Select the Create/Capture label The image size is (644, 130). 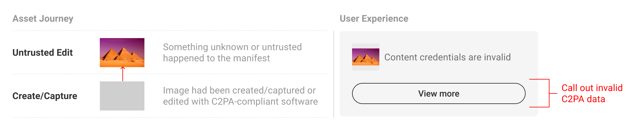click(x=45, y=96)
